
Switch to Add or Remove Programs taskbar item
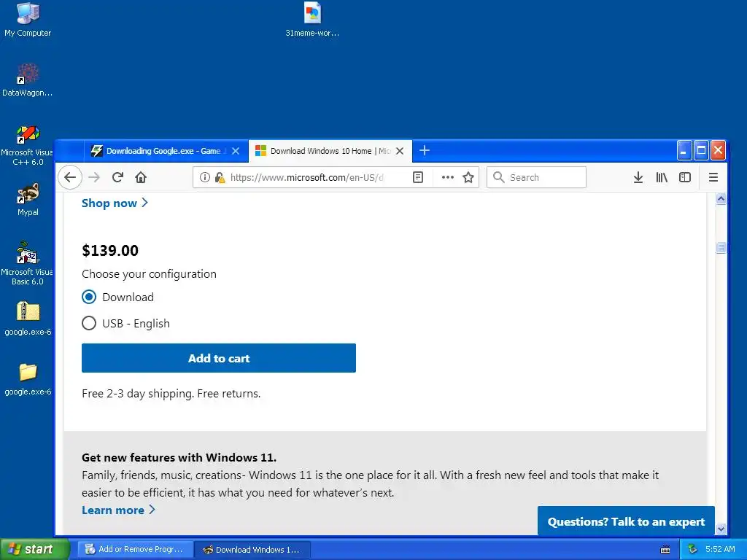(x=136, y=550)
